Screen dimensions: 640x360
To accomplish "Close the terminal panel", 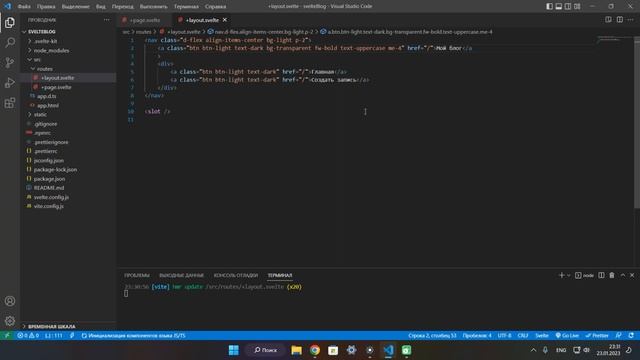I will 632,276.
